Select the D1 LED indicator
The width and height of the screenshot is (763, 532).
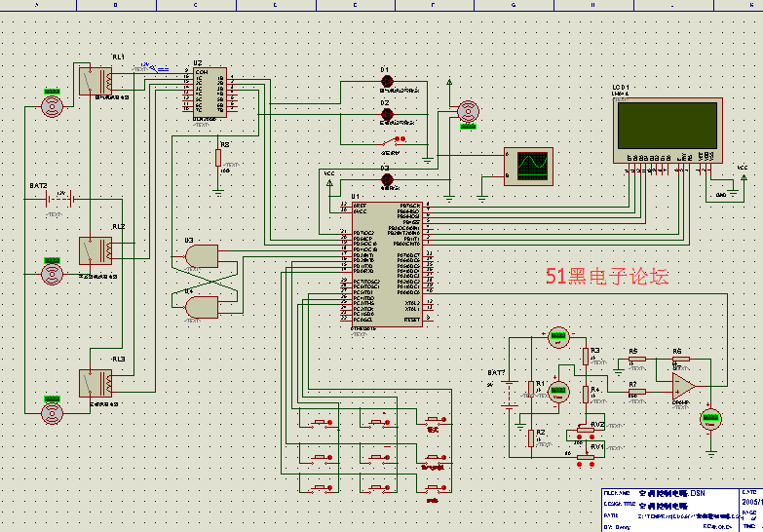387,81
